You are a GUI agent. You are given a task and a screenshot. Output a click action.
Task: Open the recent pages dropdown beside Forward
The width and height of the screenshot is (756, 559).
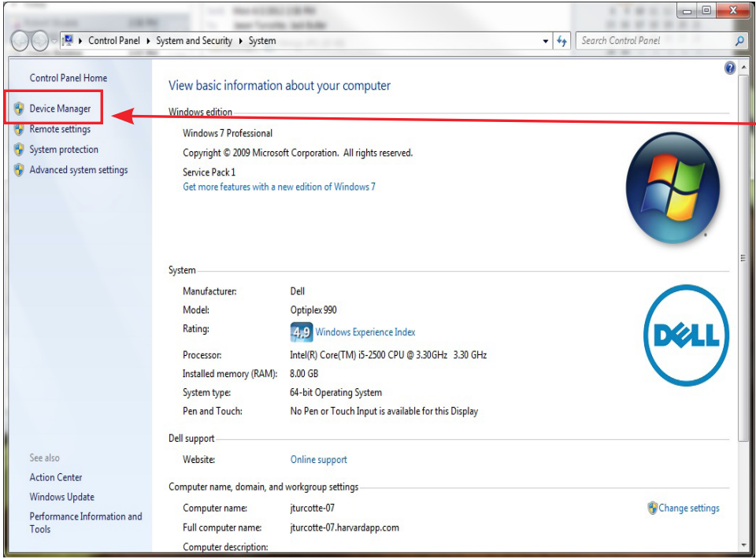54,41
